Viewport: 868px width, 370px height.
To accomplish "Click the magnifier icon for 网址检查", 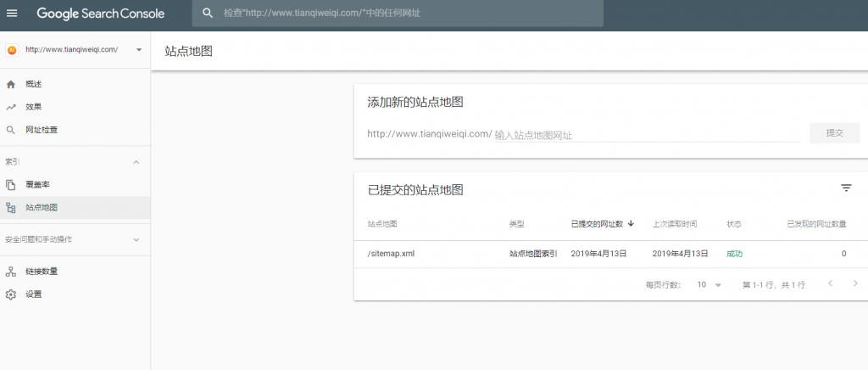I will click(10, 130).
